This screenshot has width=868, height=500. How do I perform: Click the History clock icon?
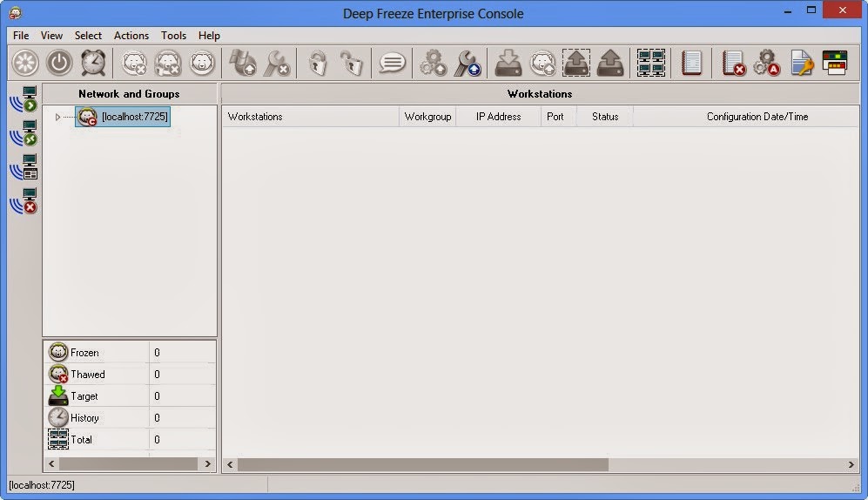click(x=57, y=417)
